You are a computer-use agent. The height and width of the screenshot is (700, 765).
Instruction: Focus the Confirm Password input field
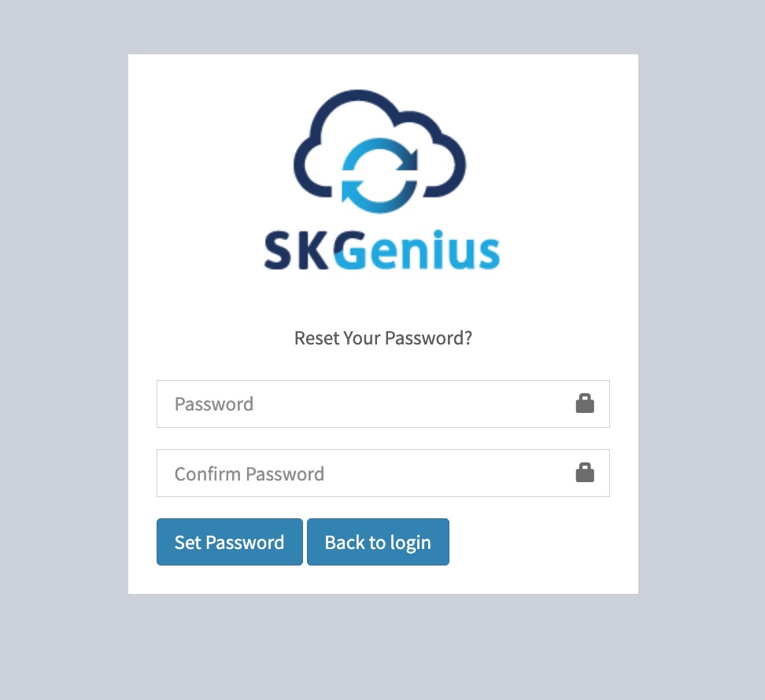point(383,473)
